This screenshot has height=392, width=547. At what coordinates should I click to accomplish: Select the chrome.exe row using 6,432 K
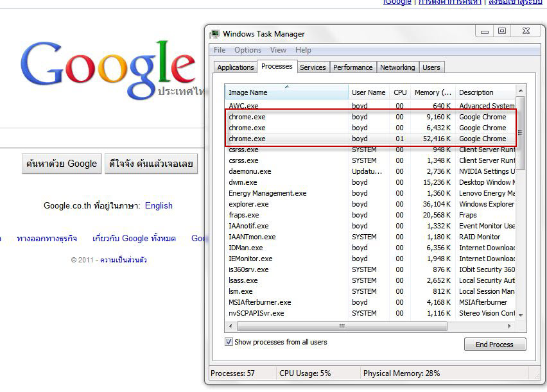[x=370, y=128]
